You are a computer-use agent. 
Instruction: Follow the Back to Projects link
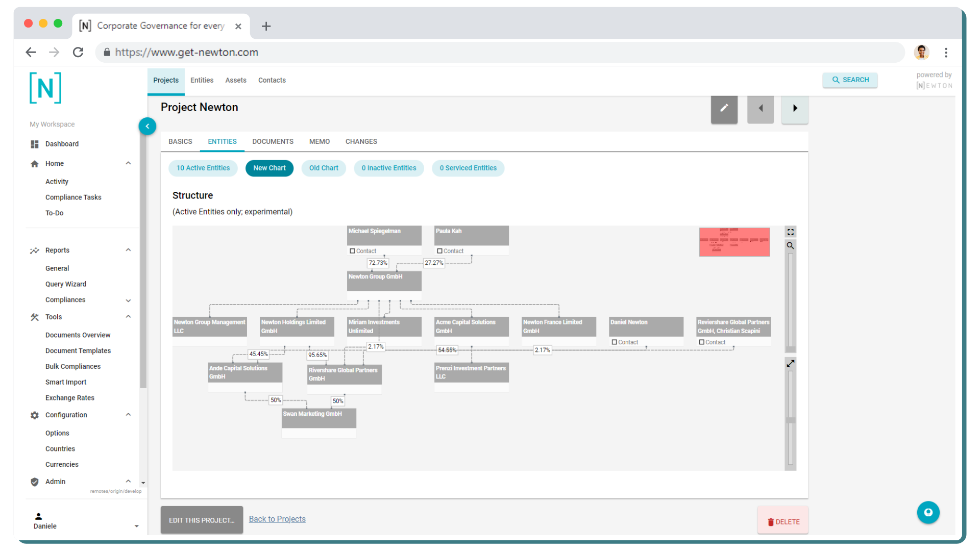click(x=277, y=519)
